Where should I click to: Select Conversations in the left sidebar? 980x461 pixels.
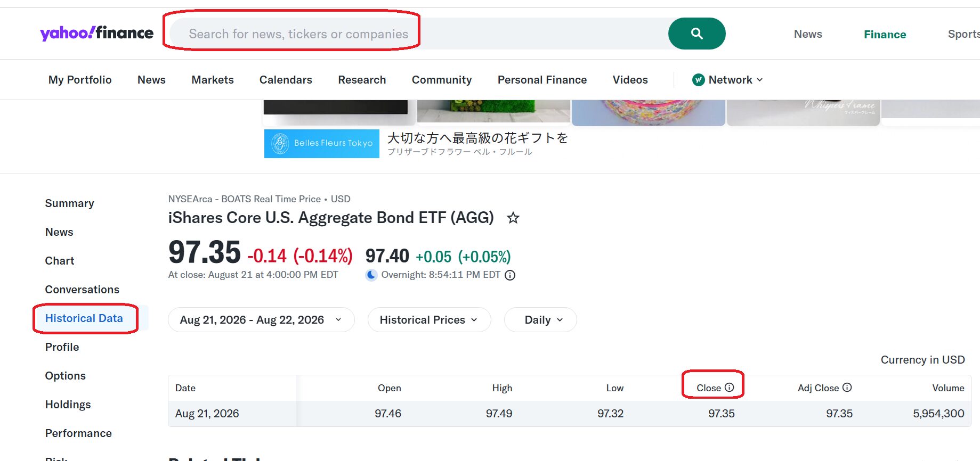pyautogui.click(x=82, y=290)
